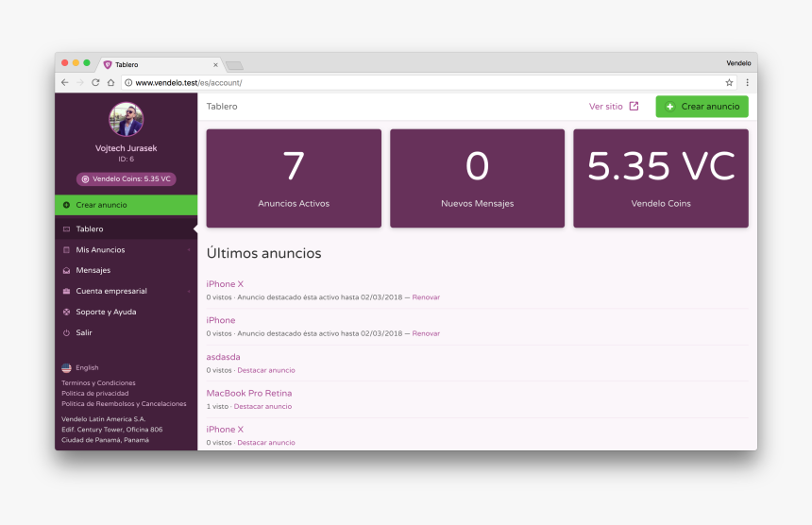Screen dimensions: 812x525
Task: Open the last iPhone X listing
Action: pyautogui.click(x=225, y=430)
